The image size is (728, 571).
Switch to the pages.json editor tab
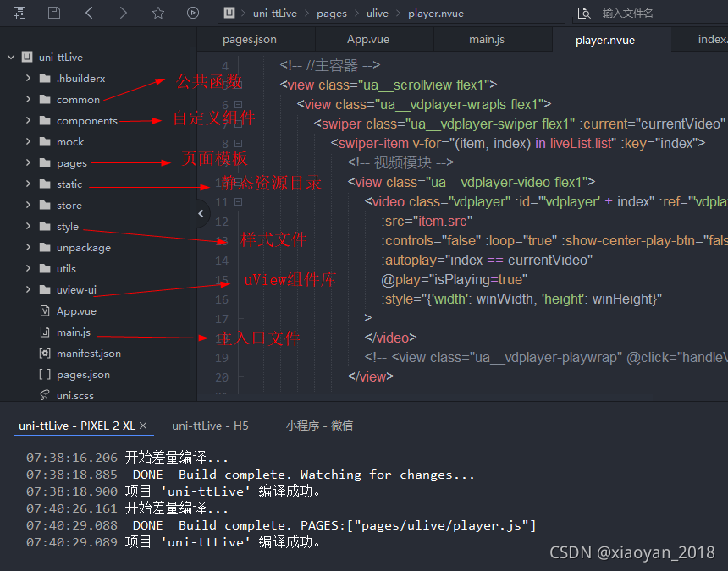pyautogui.click(x=256, y=40)
